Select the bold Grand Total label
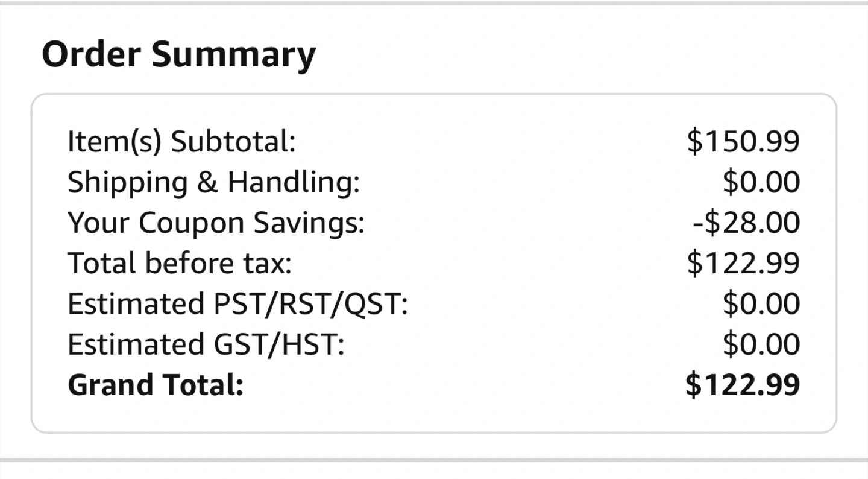This screenshot has height=479, width=868. [155, 384]
